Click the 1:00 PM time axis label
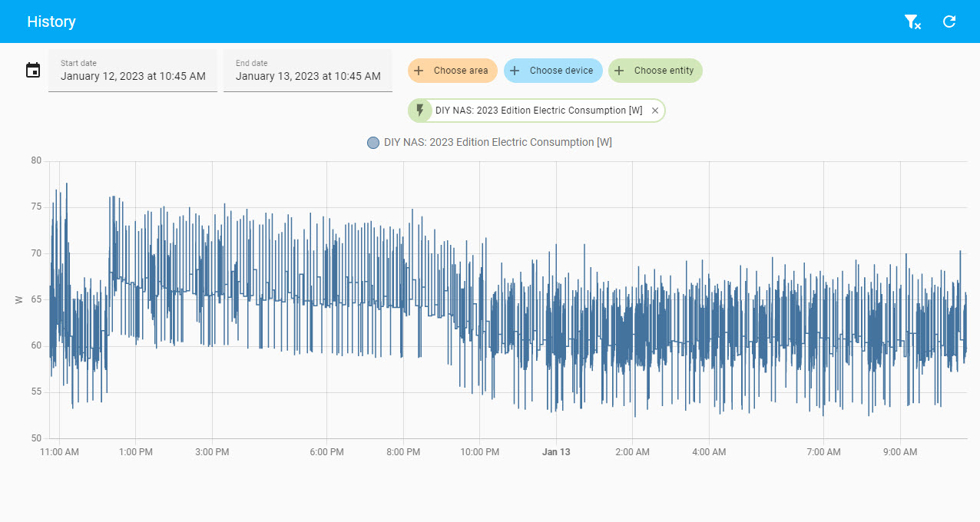 coord(136,453)
